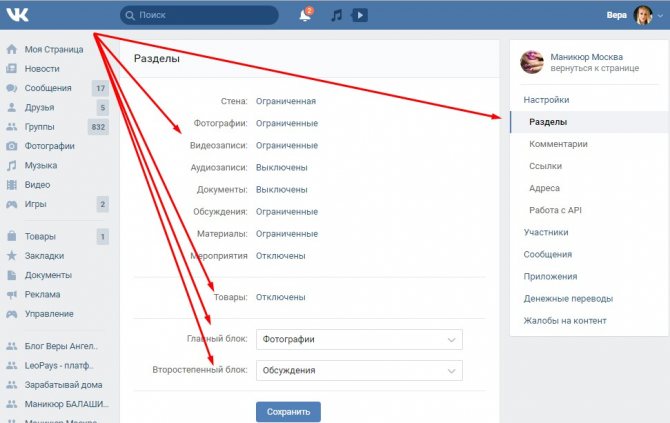Click the Сохранить button

tap(288, 412)
